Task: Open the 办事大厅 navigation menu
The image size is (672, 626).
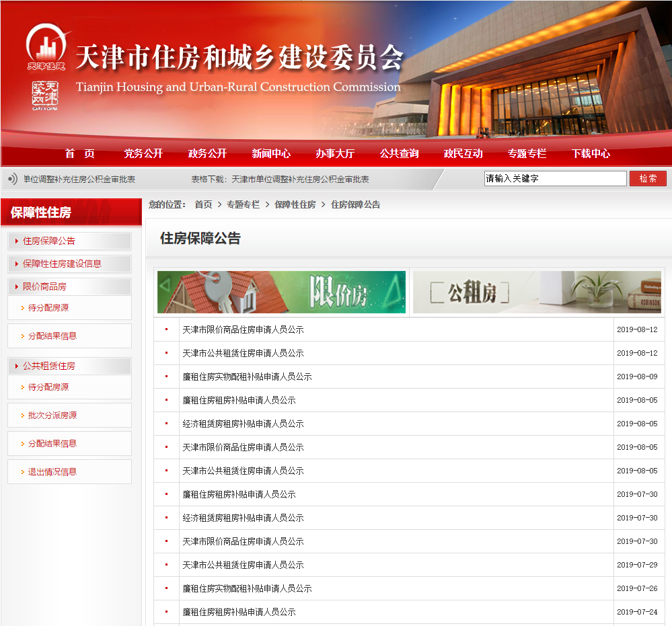Action: (335, 153)
